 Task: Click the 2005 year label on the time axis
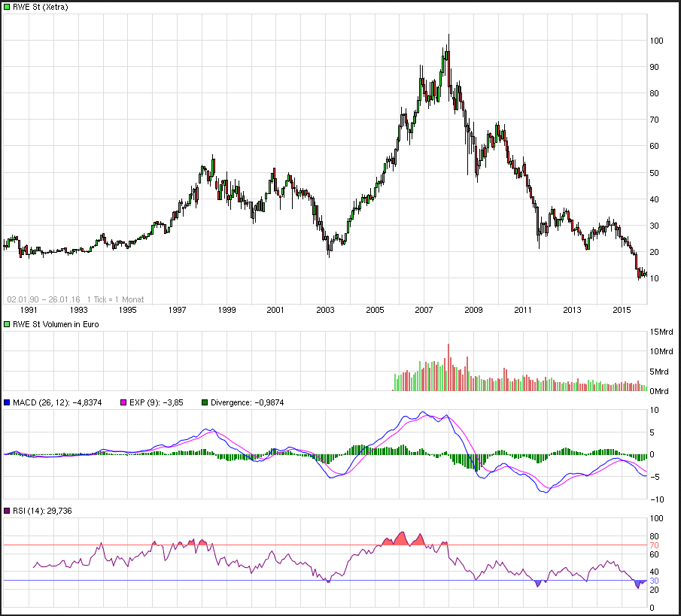pos(375,310)
